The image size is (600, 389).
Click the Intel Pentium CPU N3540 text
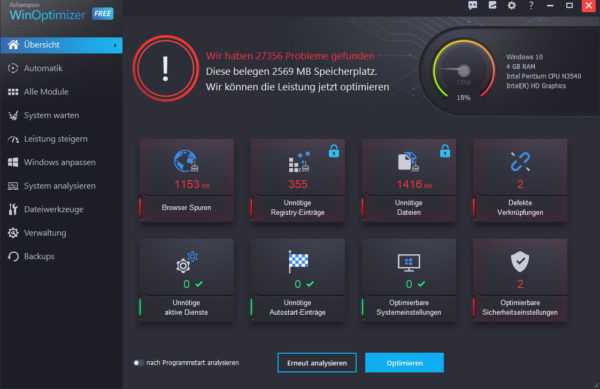[x=543, y=76]
